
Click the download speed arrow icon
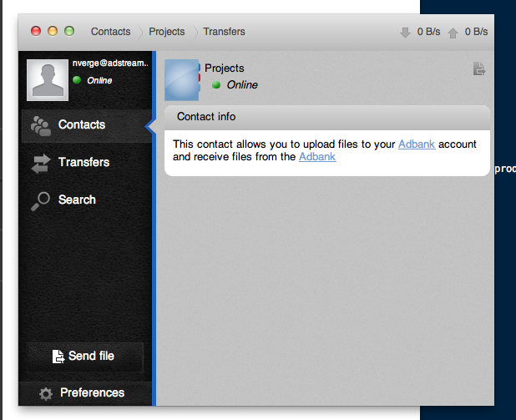(x=405, y=33)
